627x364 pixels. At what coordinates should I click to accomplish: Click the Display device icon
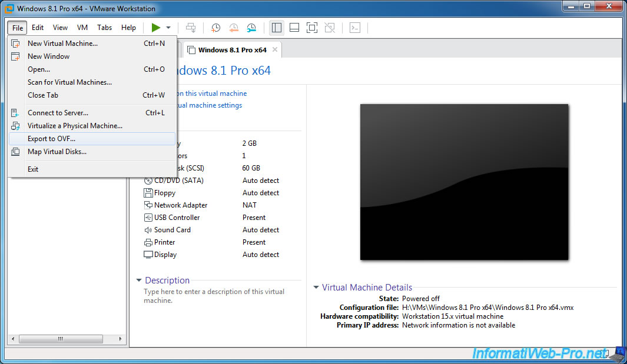[148, 255]
